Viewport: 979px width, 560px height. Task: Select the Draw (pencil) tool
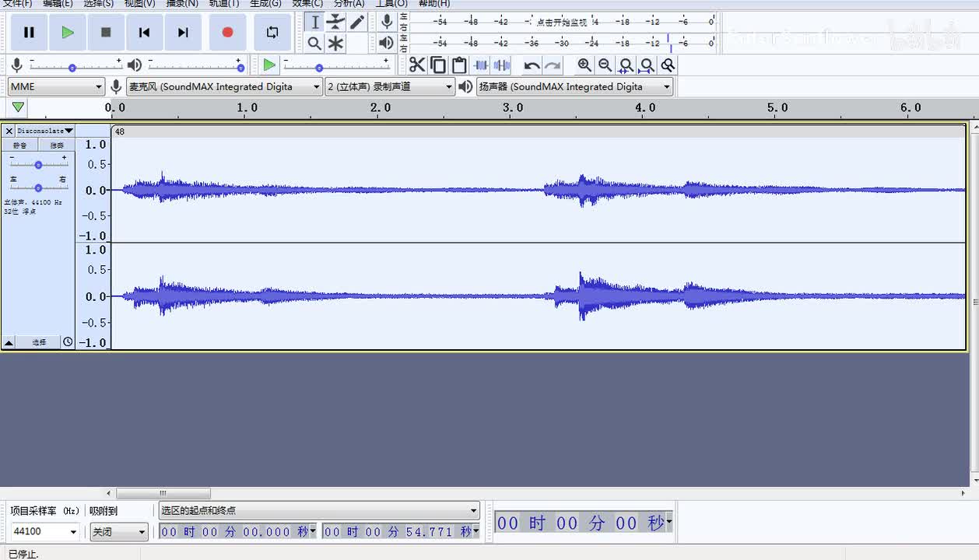[356, 22]
